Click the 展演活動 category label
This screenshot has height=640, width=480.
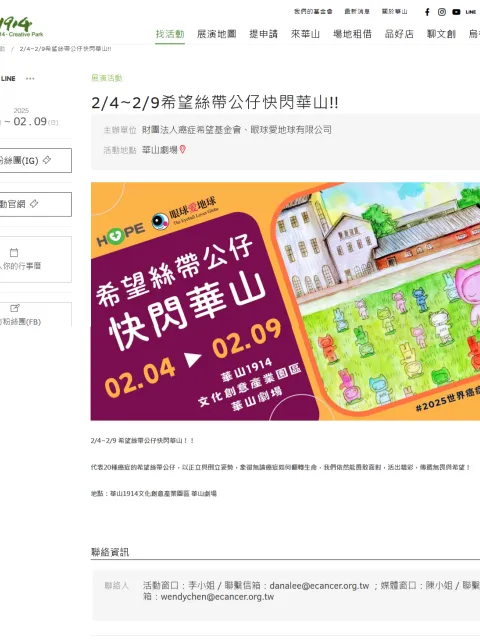(107, 78)
